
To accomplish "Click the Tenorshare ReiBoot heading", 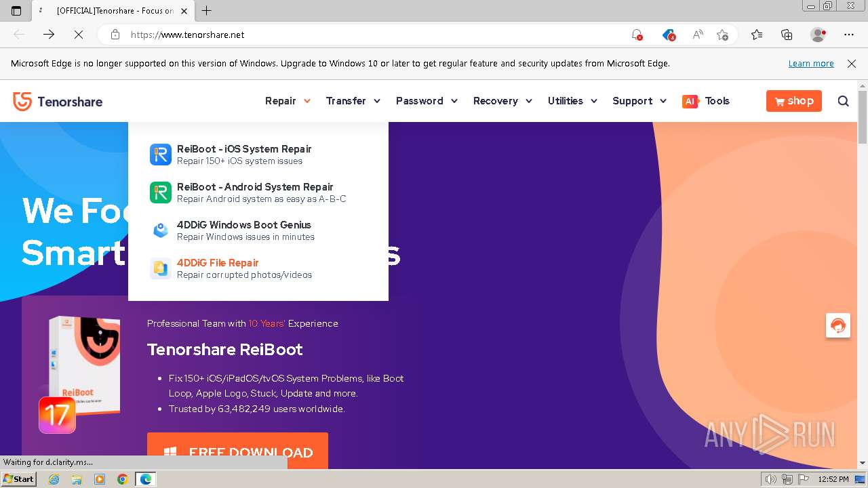I will point(225,350).
